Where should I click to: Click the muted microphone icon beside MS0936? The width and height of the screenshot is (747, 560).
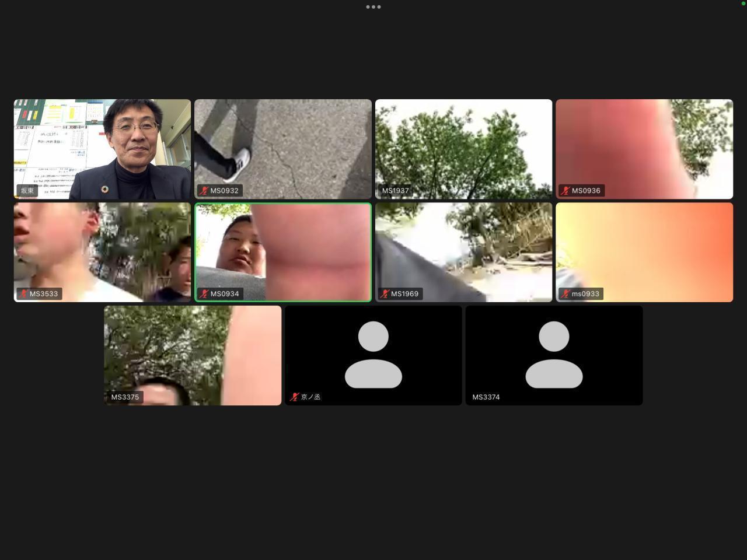tap(565, 191)
